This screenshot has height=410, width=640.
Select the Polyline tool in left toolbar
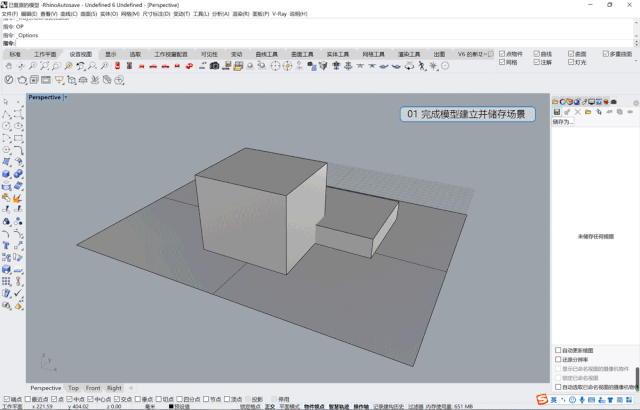click(x=6, y=114)
